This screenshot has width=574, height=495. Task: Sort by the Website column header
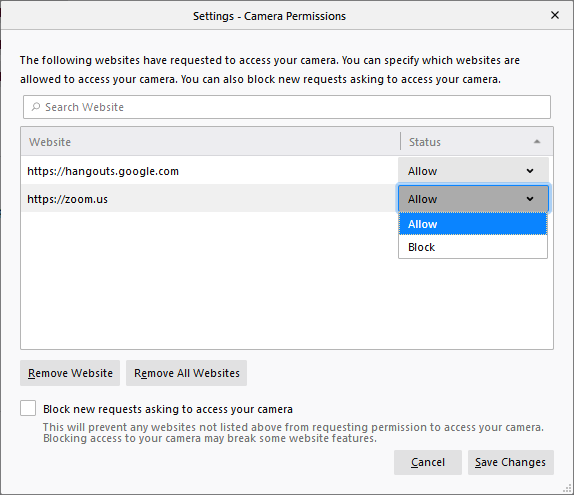(210, 142)
